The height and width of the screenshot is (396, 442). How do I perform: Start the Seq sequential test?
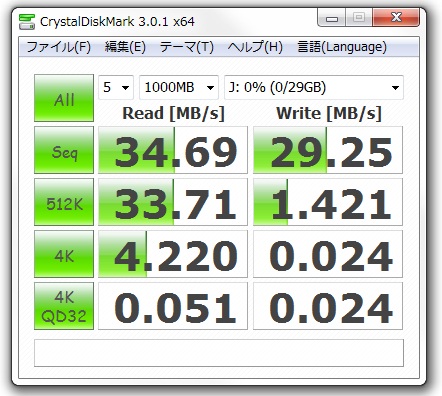[64, 150]
